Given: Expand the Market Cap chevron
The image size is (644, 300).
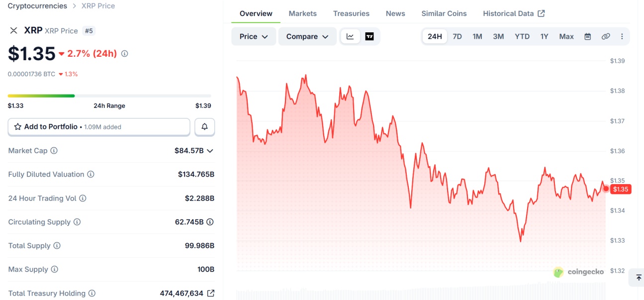Looking at the screenshot, I should coord(210,151).
